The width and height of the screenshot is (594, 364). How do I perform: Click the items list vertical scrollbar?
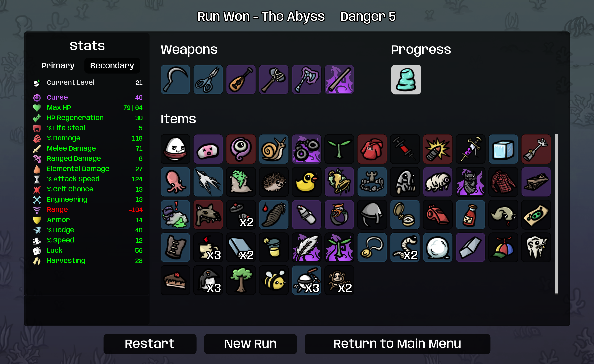pos(557,214)
